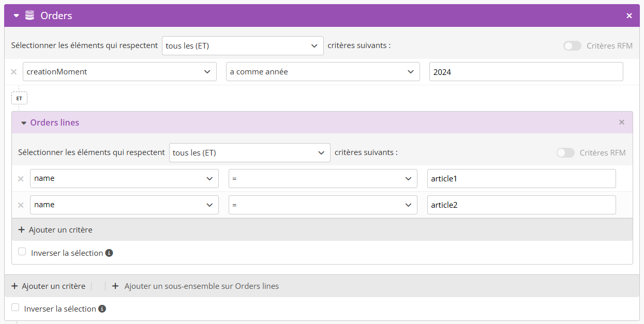Click info icon beside bottom 'Inverser la sélection'
The height and width of the screenshot is (324, 644).
[102, 308]
